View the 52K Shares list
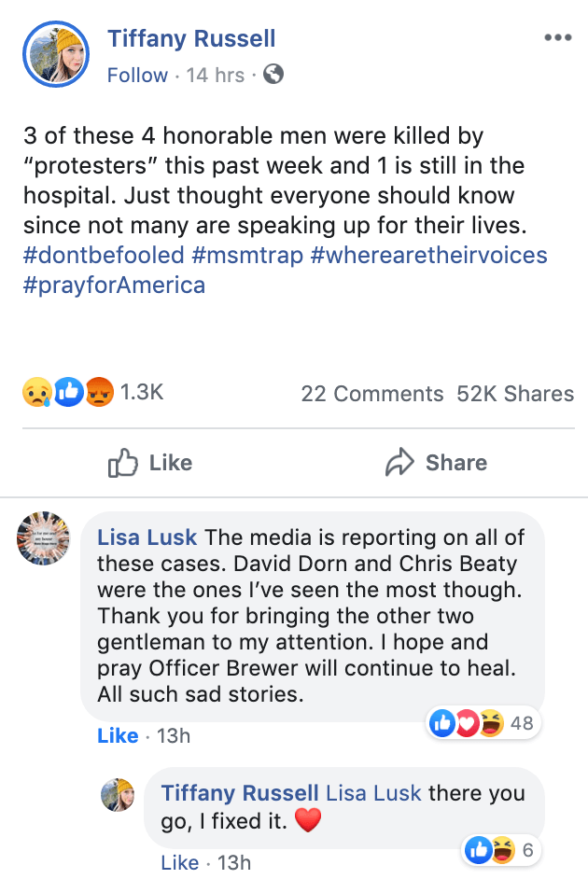The image size is (588, 879). click(515, 394)
